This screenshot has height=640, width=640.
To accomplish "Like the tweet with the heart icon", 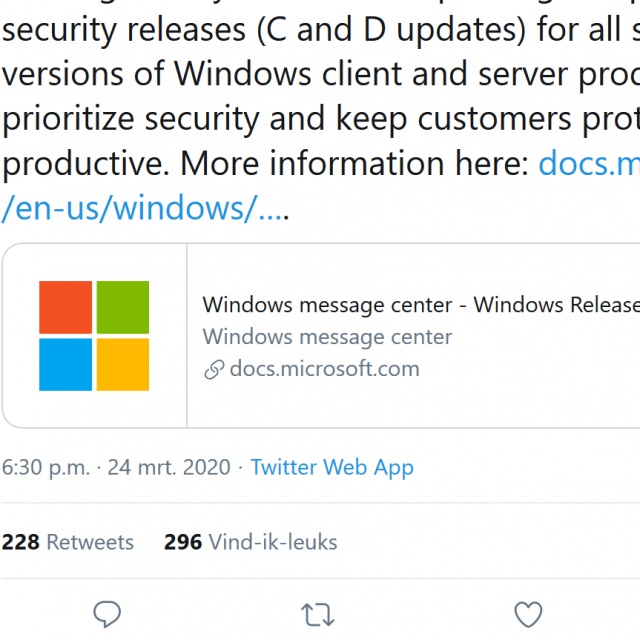I will click(528, 614).
